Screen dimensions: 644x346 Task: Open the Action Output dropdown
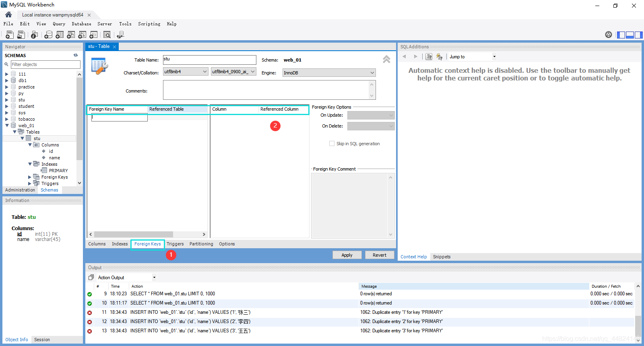click(126, 278)
